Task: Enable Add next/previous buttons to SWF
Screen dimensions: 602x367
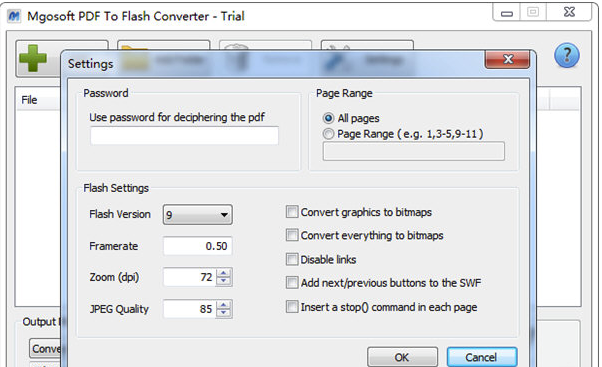Action: tap(292, 283)
